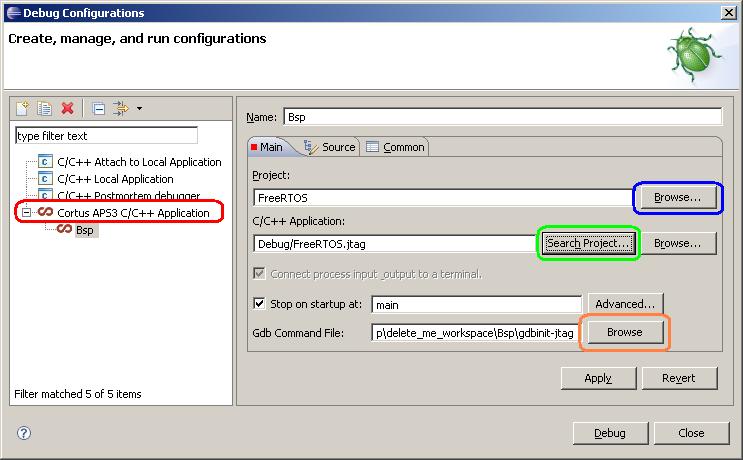Click the Advanced button

tap(625, 304)
